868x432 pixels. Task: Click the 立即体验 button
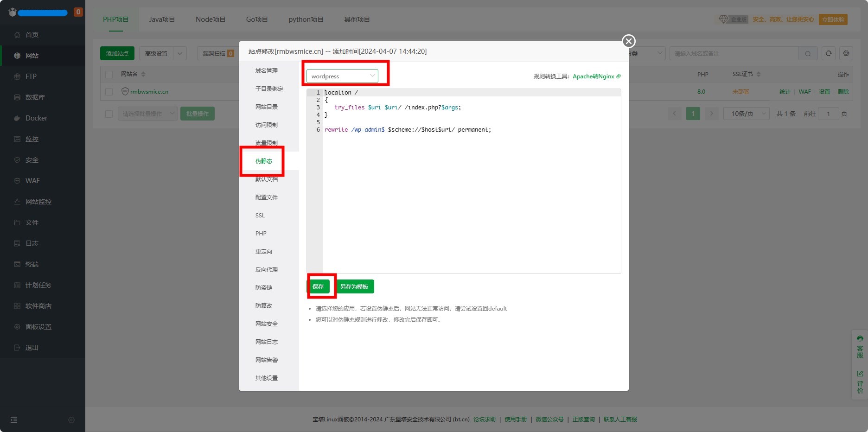tap(833, 19)
